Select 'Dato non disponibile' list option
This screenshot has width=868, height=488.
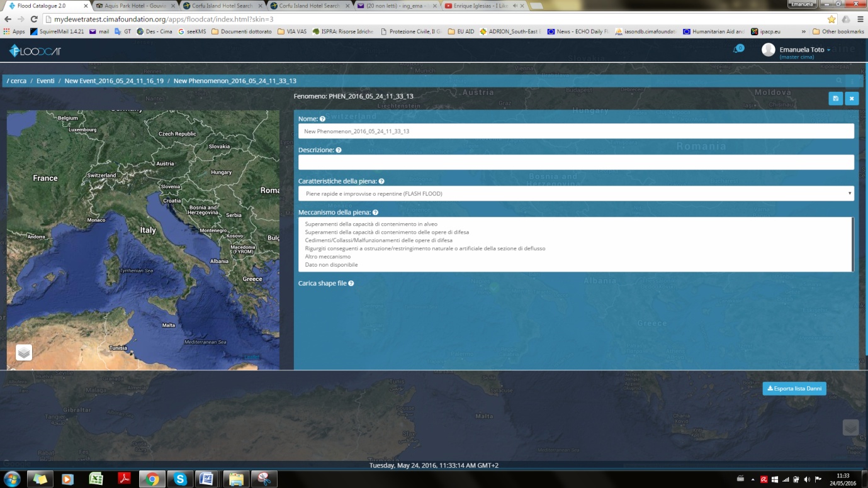331,265
